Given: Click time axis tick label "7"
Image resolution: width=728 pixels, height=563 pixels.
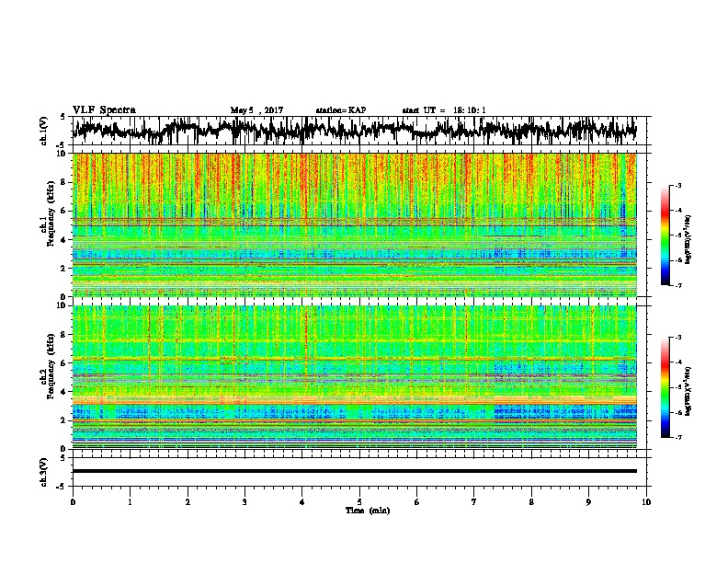Looking at the screenshot, I should 474,502.
